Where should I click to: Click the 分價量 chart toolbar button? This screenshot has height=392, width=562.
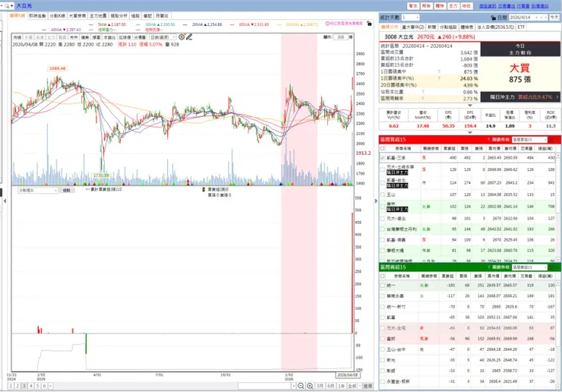click(x=140, y=37)
